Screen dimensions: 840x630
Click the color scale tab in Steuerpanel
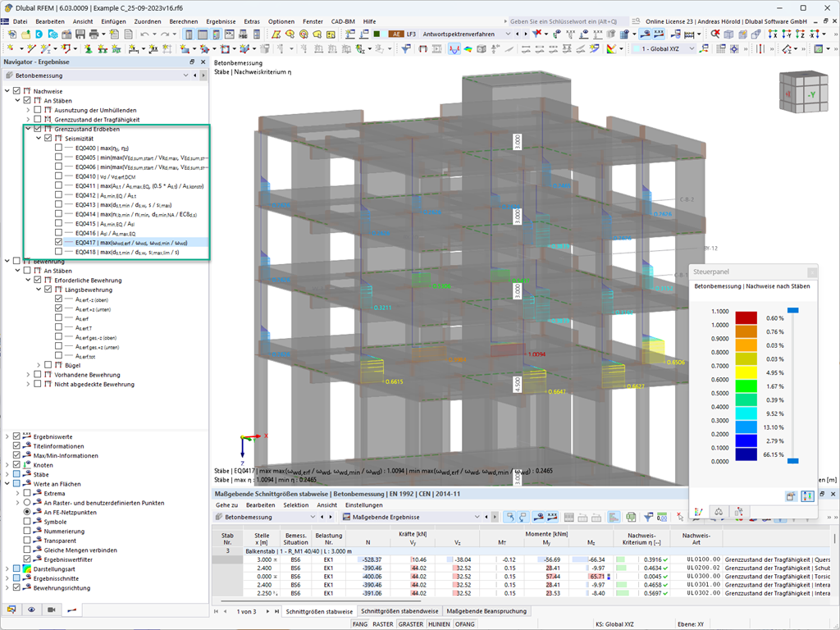(x=699, y=512)
